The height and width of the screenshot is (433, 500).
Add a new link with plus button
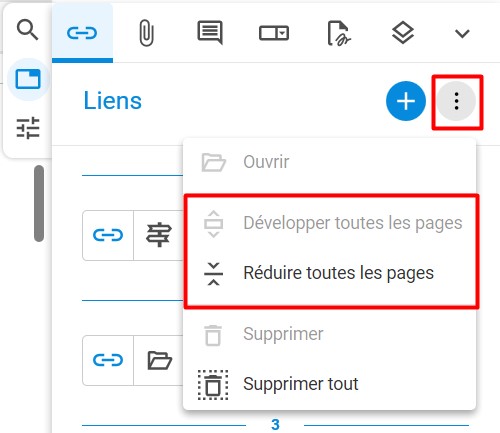click(x=406, y=101)
